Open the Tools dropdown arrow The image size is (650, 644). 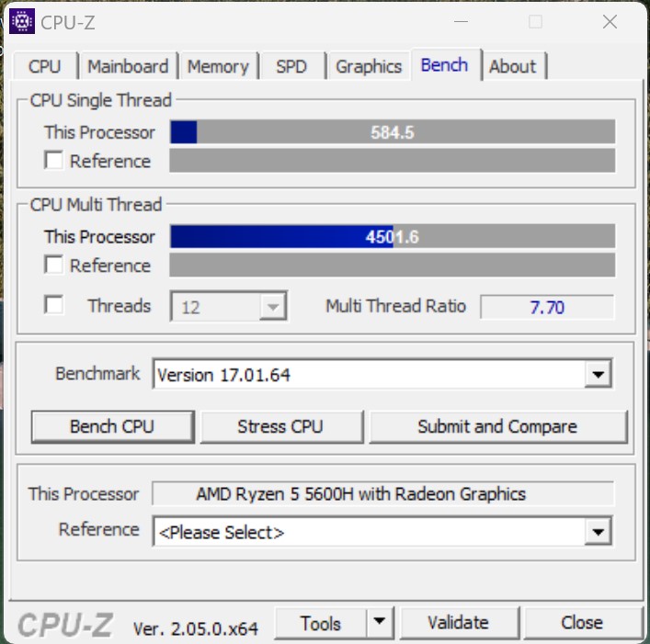click(x=380, y=623)
